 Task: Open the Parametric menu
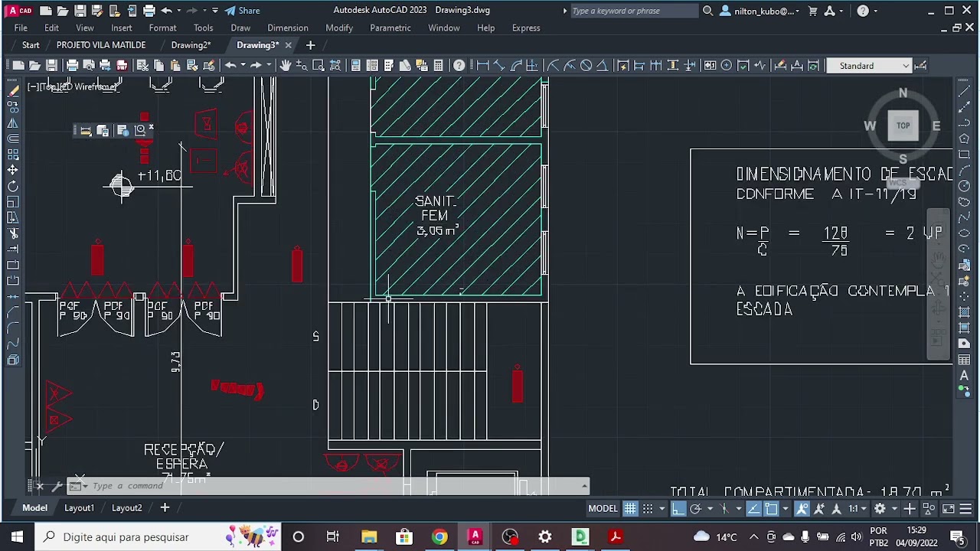390,28
